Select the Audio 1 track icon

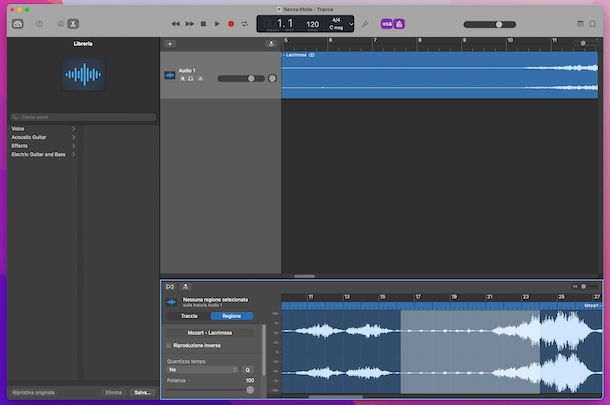pyautogui.click(x=170, y=75)
